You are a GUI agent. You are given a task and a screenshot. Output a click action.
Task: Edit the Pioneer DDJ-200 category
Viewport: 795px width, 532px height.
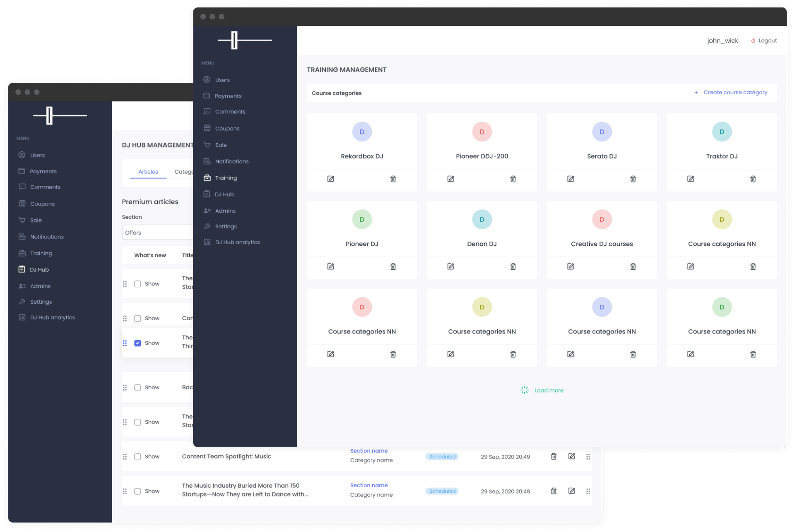(x=450, y=179)
